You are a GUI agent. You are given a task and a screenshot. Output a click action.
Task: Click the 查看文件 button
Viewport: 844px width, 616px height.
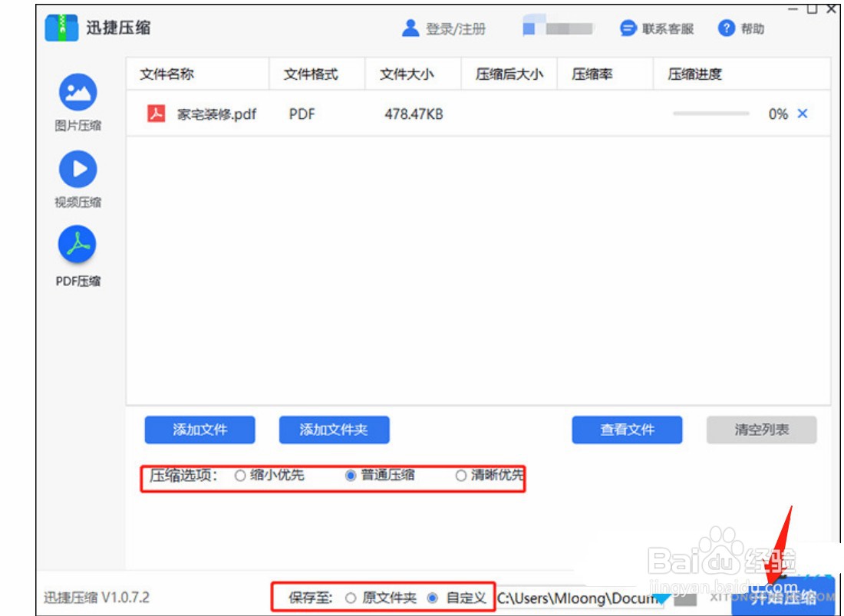(627, 430)
